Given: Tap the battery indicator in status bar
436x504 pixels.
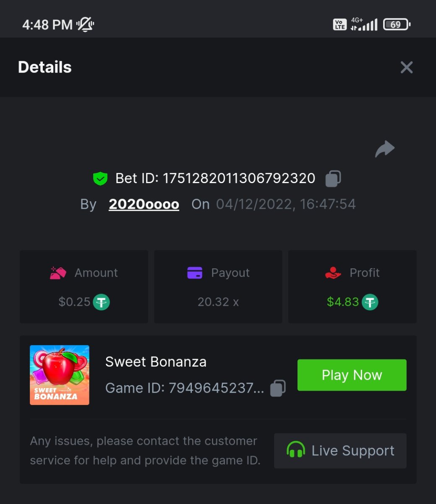Looking at the screenshot, I should tap(396, 25).
